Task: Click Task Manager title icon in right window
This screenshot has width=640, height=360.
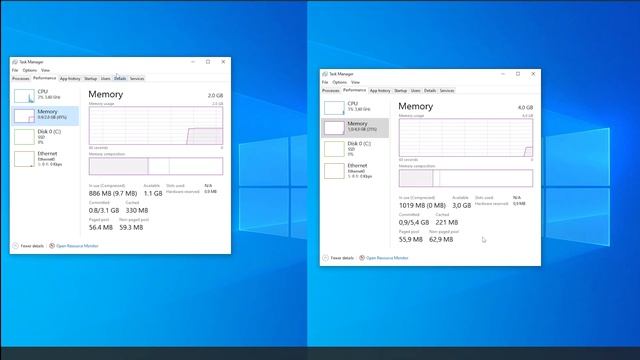Action: pos(324,74)
